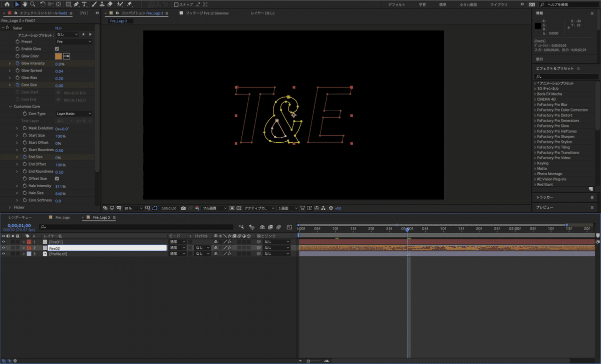Hide the Profile.tif layer with eye icon
The height and width of the screenshot is (364, 601).
tap(4, 254)
